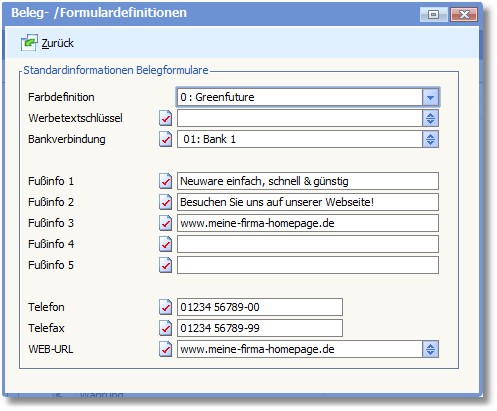The height and width of the screenshot is (411, 497).
Task: Click the Telefax number field
Action: point(260,328)
